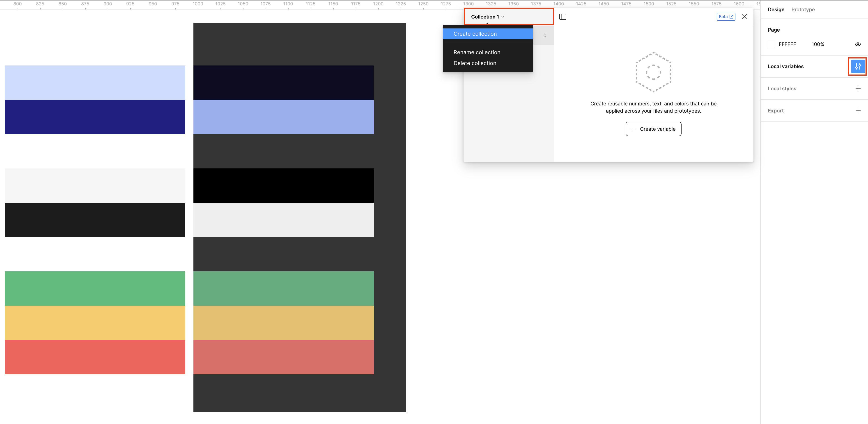
Task: Toggle page background color visibility
Action: [x=858, y=44]
